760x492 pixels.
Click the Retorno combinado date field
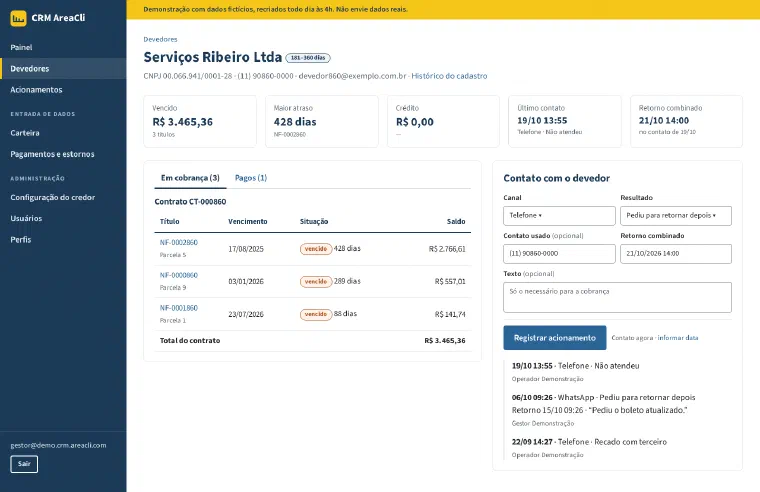(676, 254)
